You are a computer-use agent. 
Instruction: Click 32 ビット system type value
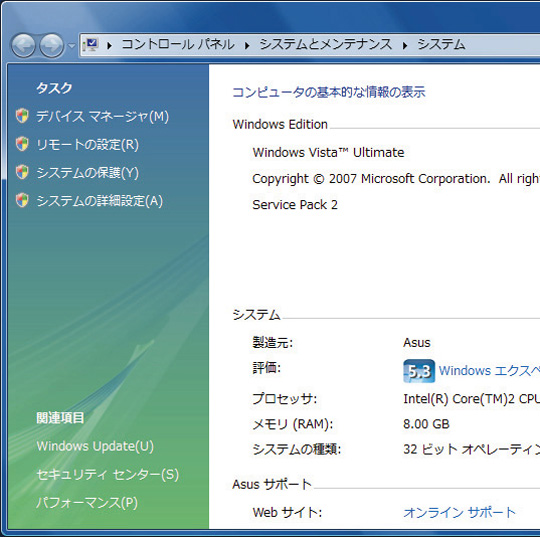click(x=471, y=450)
